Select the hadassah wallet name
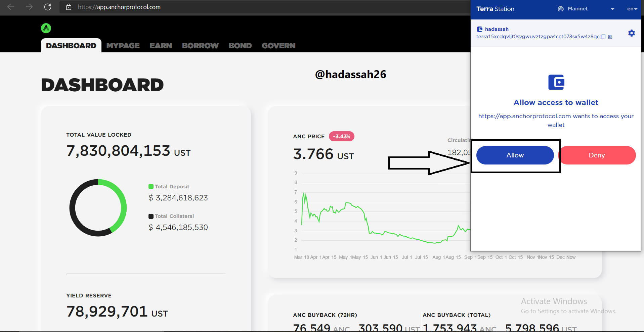 coord(497,29)
